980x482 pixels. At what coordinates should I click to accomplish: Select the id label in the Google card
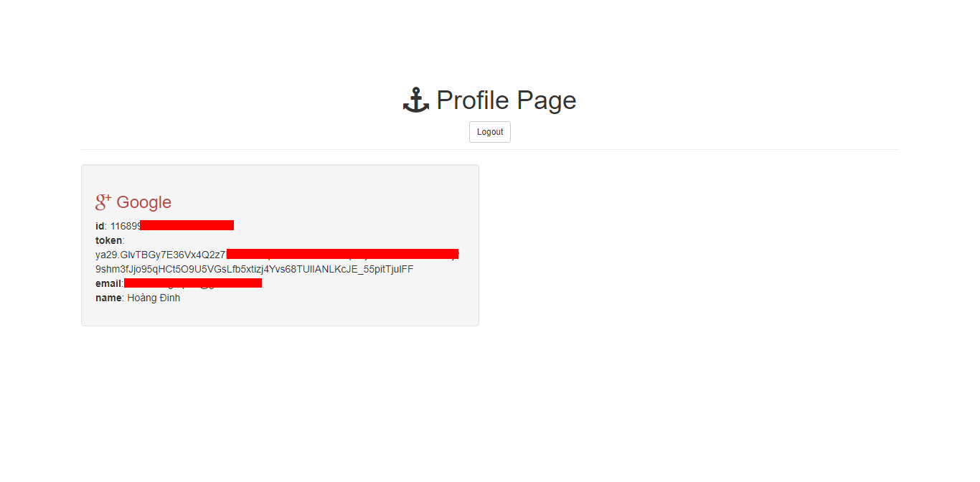coord(100,226)
